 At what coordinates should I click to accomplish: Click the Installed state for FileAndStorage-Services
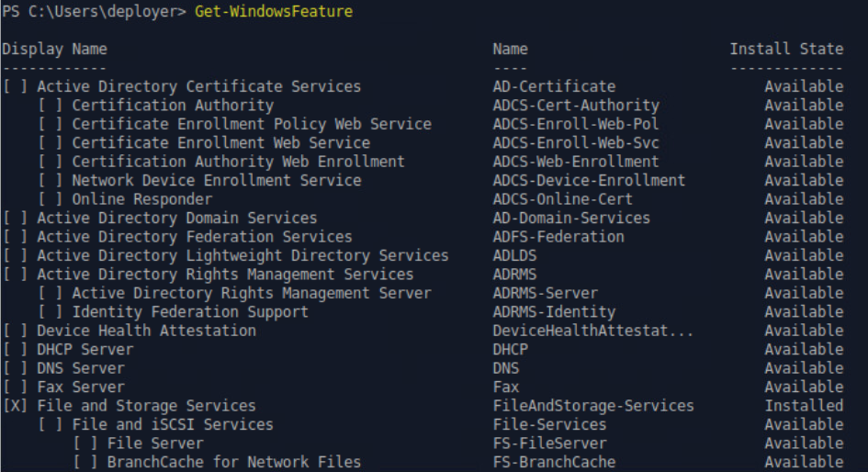pos(804,406)
